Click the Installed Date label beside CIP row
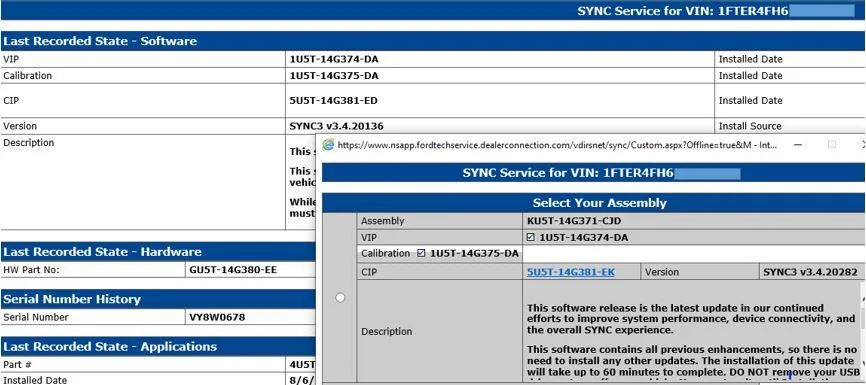 point(750,101)
